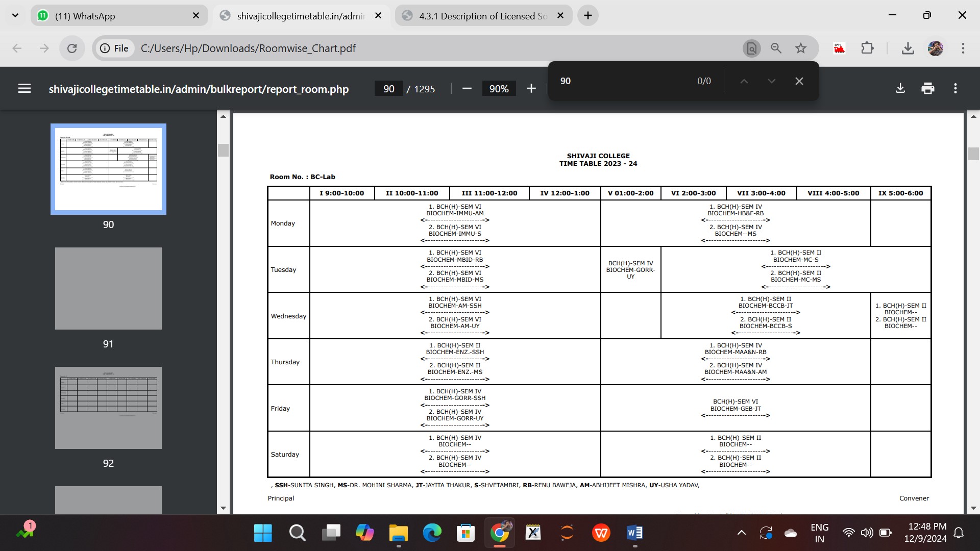Download the PDF from viewer toolbar

[x=900, y=89]
